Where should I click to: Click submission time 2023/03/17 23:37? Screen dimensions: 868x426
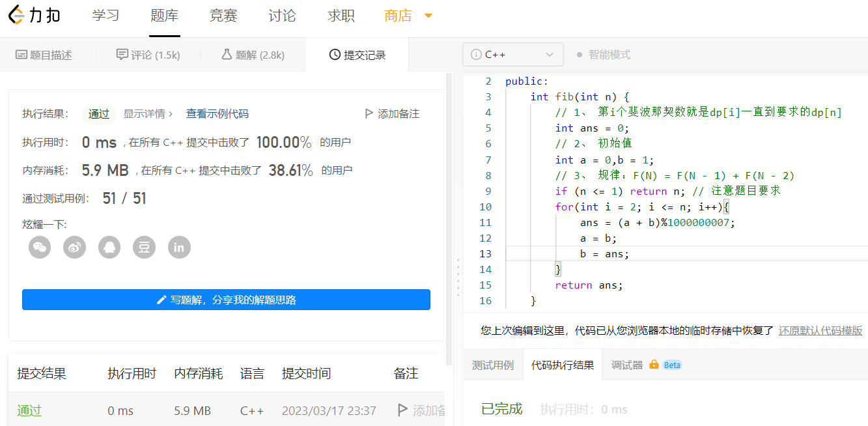329,410
